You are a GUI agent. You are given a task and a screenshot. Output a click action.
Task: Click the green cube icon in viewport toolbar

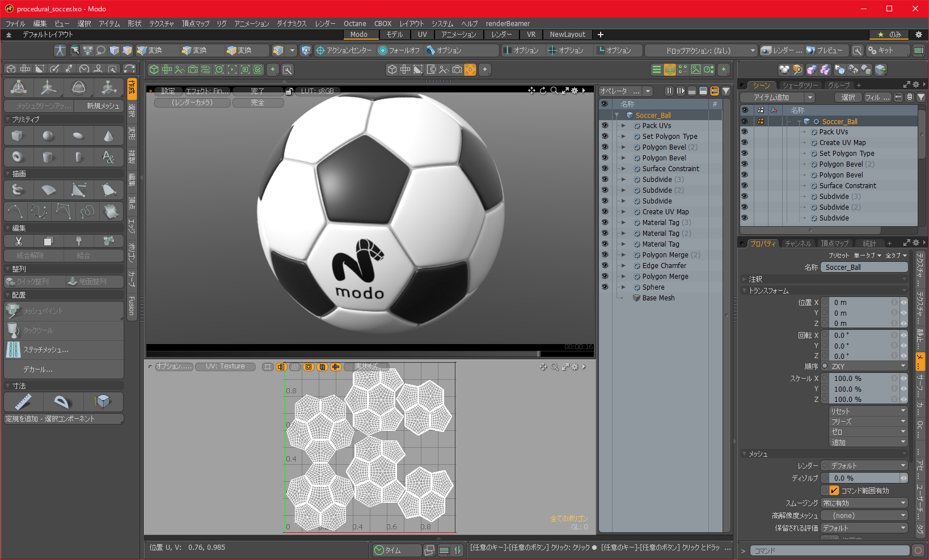click(154, 70)
